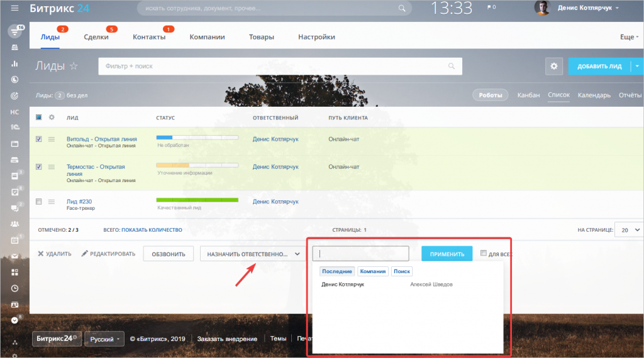Viewport: 644px width, 358px height.
Task: Select the Компания tab in user picker
Action: coord(372,271)
